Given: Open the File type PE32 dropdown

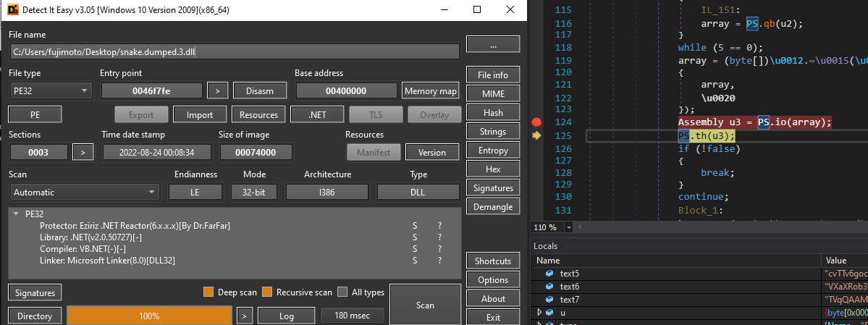Looking at the screenshot, I should coord(51,90).
